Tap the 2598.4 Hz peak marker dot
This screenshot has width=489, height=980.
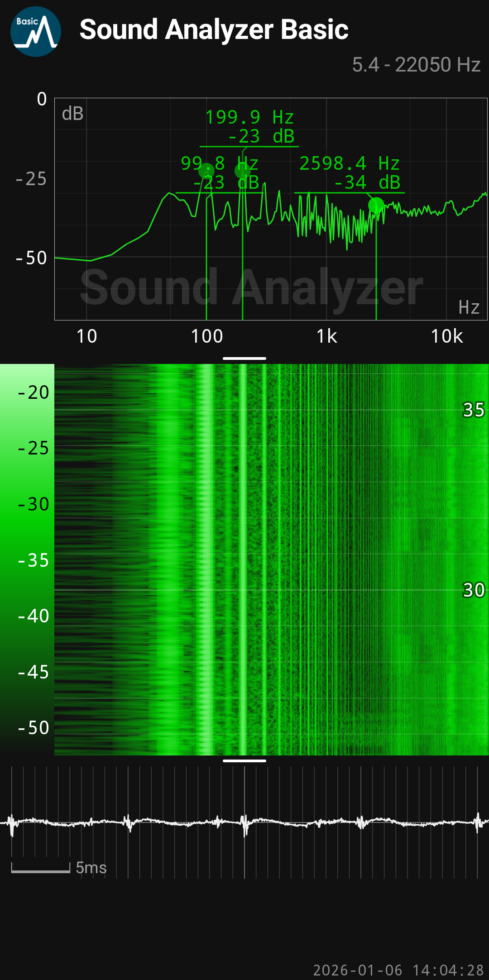pos(376,205)
